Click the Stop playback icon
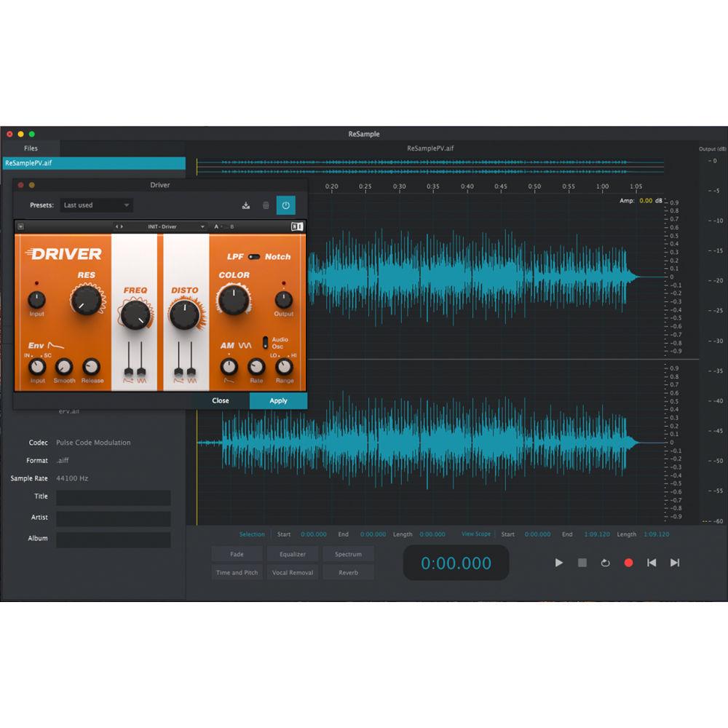 coord(582,563)
